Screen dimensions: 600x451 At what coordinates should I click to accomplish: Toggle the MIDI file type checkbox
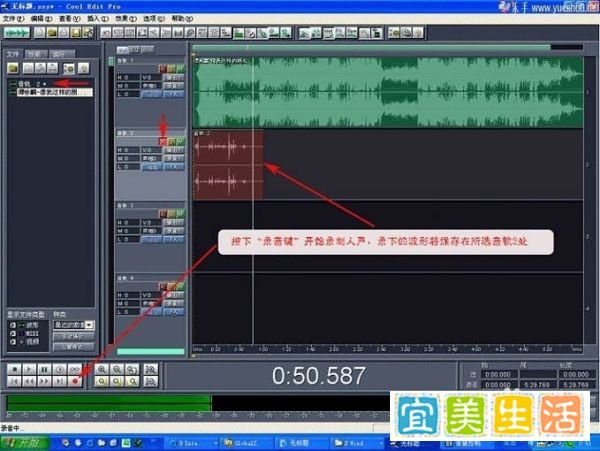13,334
